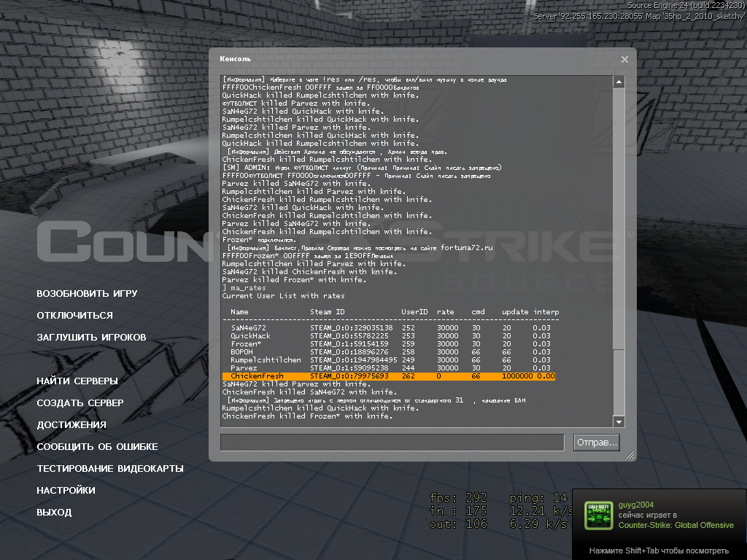Click 'Current User List with rates' line

pyautogui.click(x=284, y=296)
